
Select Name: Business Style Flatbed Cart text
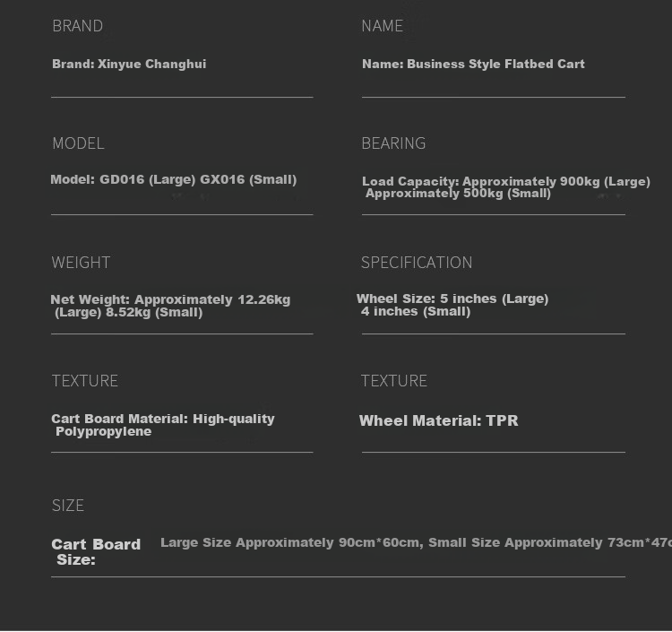point(473,65)
